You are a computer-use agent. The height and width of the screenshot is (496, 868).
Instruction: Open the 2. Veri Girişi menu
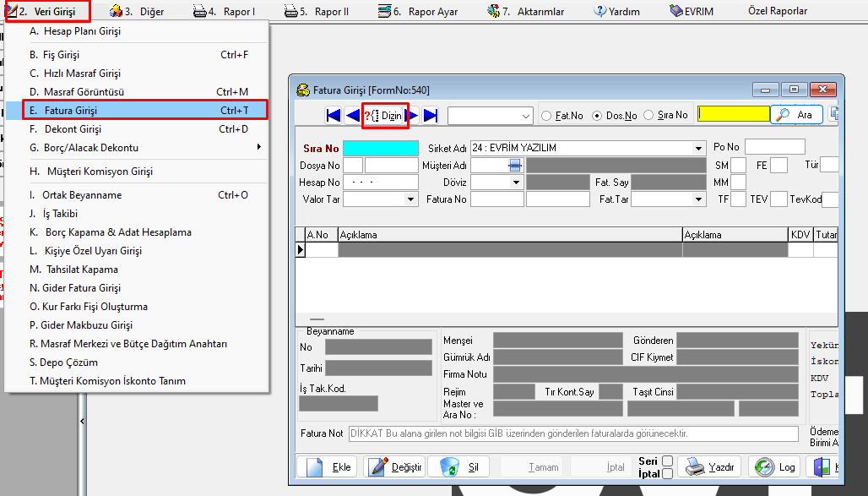click(x=47, y=11)
